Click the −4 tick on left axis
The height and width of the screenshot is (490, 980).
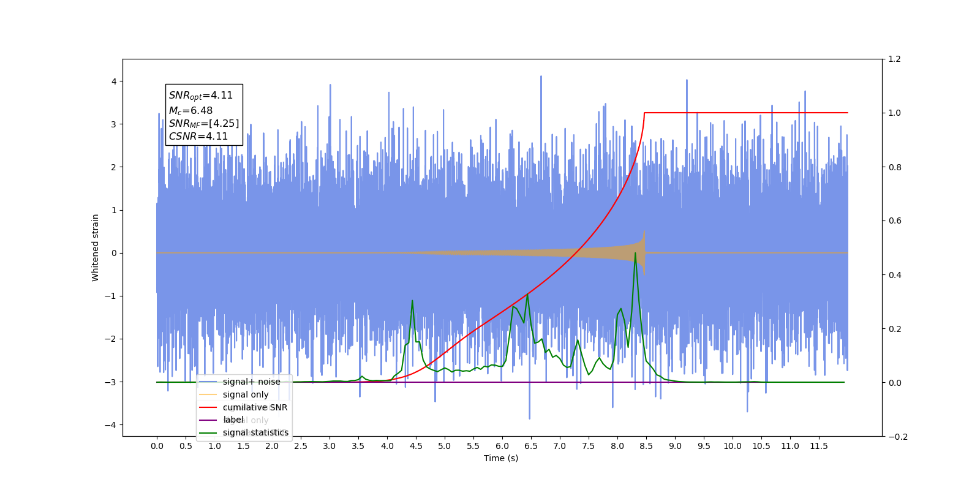tap(111, 425)
